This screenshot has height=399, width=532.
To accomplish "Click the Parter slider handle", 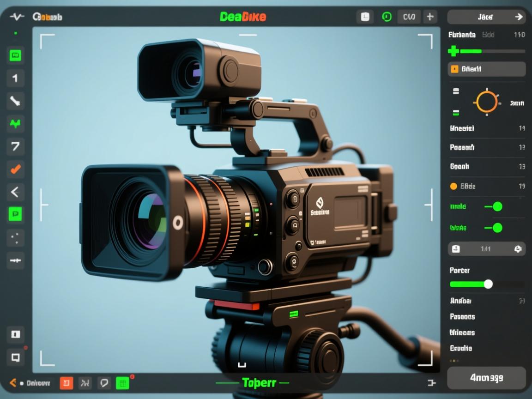I will [488, 284].
